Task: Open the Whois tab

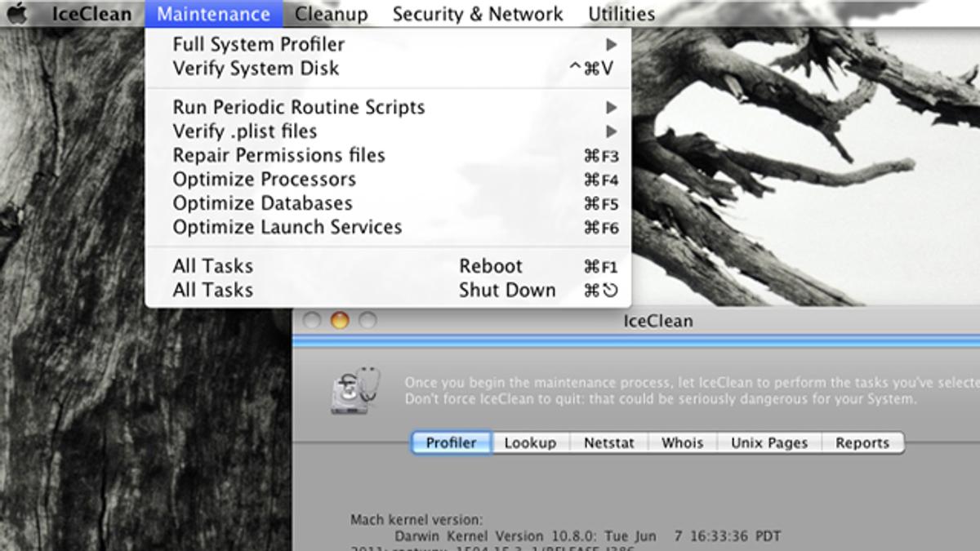Action: [x=682, y=443]
